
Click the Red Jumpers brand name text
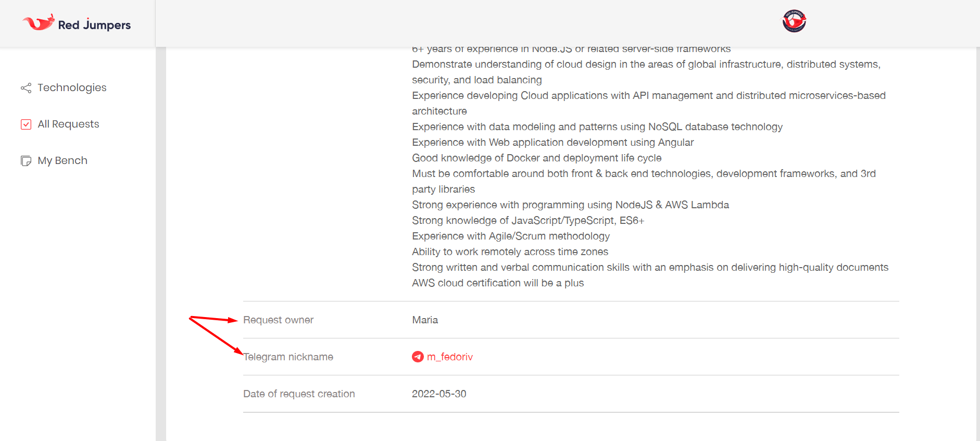click(94, 25)
